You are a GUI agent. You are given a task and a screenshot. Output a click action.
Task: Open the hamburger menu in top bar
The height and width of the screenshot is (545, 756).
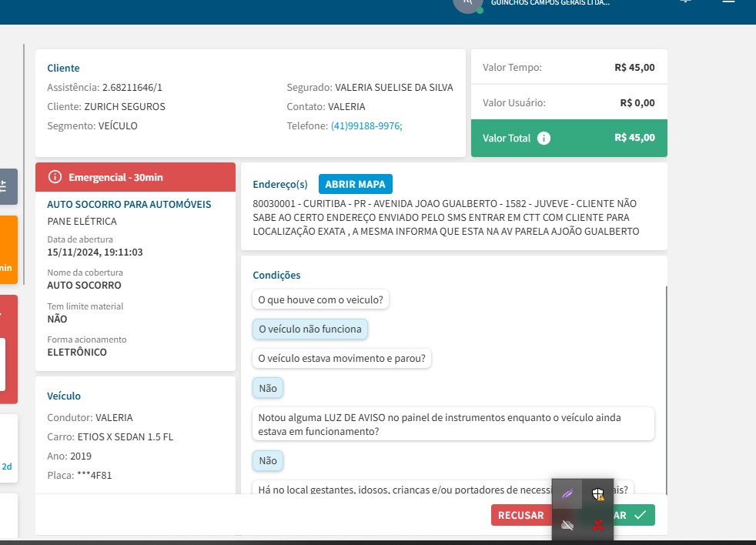click(728, 2)
